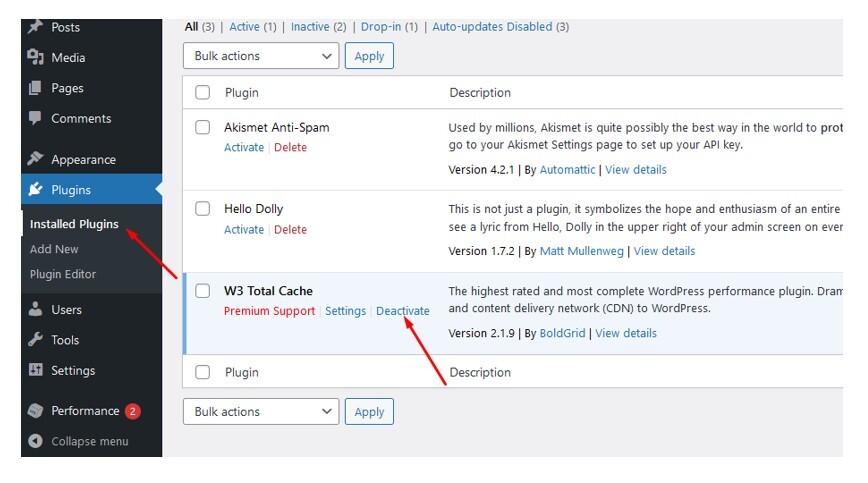Viewport: 868px width, 483px height.
Task: Show All plugins filter
Action: coord(192,27)
